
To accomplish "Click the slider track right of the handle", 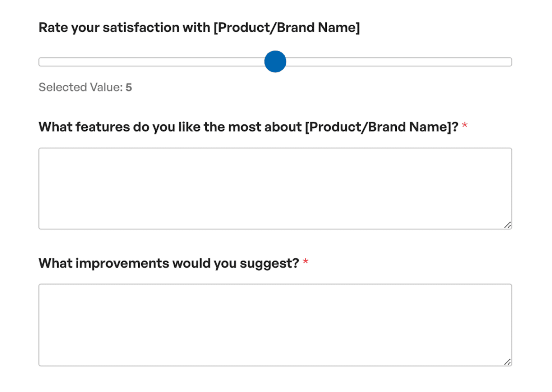I will tap(395, 62).
